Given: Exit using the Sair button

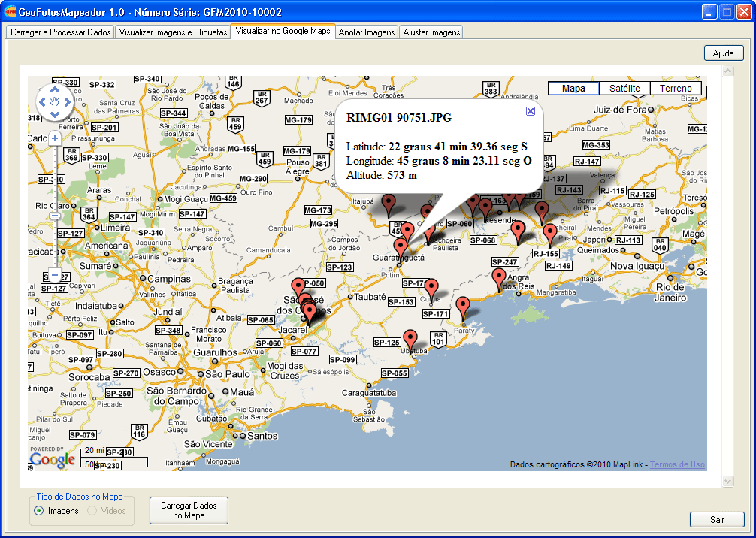Looking at the screenshot, I should pyautogui.click(x=717, y=520).
